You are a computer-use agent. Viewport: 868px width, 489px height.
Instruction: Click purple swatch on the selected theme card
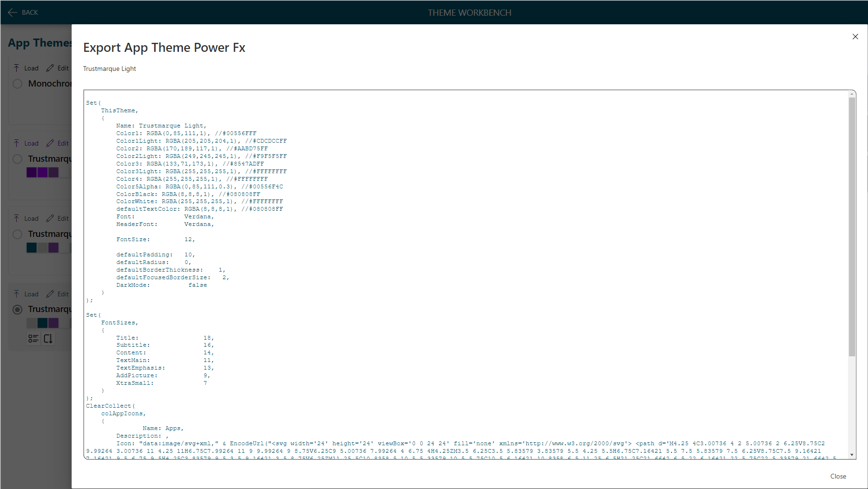(53, 323)
